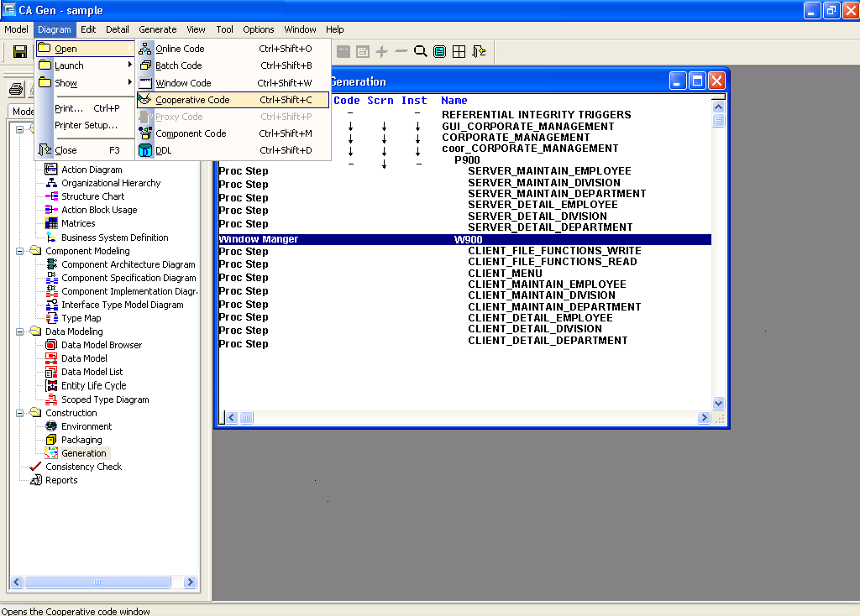Open the Action Diagram icon in tree
This screenshot has height=616, width=860.
(51, 170)
